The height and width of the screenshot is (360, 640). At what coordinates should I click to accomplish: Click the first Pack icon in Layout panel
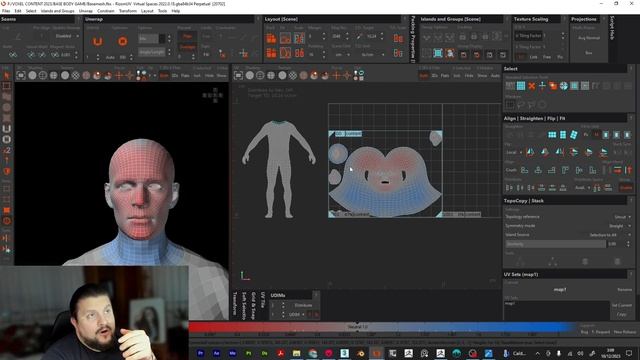(271, 39)
